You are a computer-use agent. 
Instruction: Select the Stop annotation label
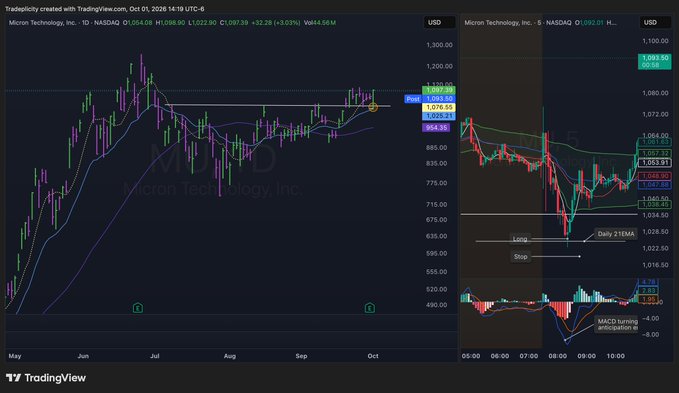pos(520,257)
